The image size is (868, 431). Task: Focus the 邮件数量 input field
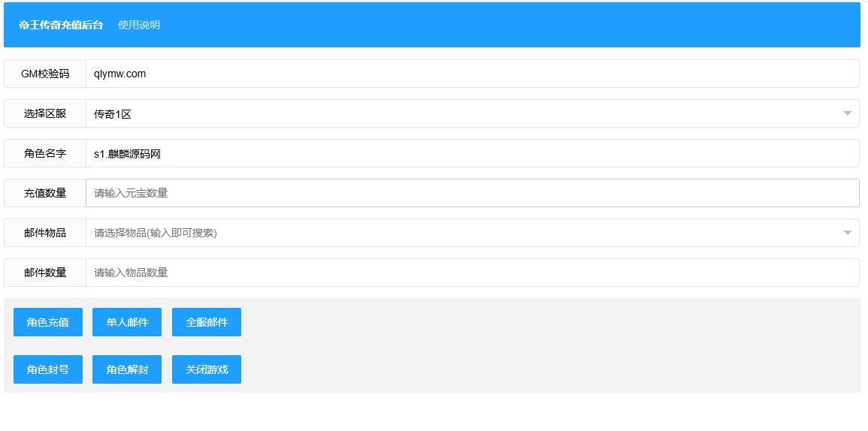472,273
